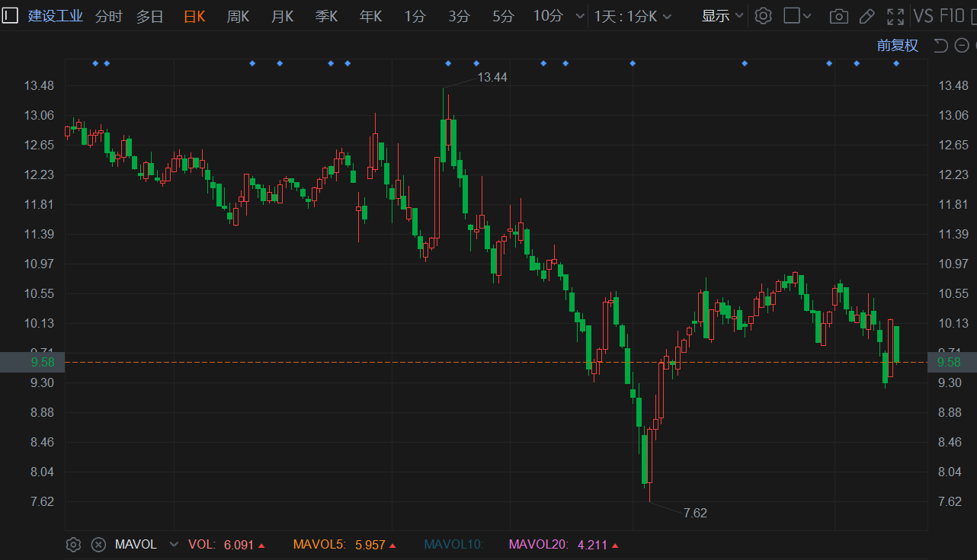Toggle the left sidebar panel icon
Screen dimensions: 977x560
click(10, 16)
